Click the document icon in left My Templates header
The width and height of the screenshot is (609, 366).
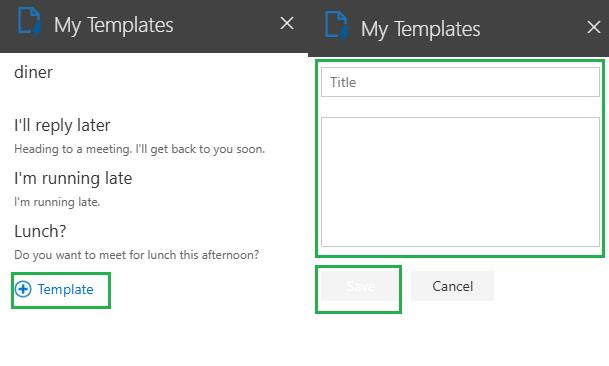(x=30, y=23)
